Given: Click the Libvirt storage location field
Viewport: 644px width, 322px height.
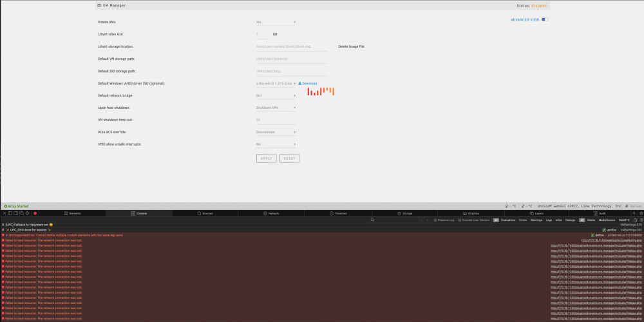Looking at the screenshot, I should (x=291, y=47).
